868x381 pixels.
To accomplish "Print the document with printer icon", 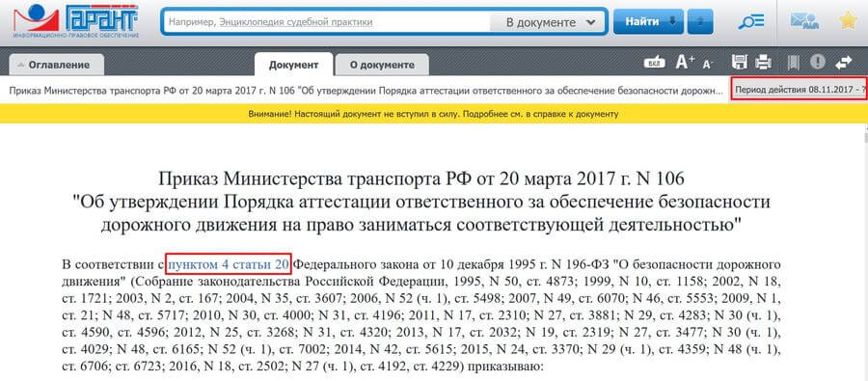I will [x=764, y=63].
